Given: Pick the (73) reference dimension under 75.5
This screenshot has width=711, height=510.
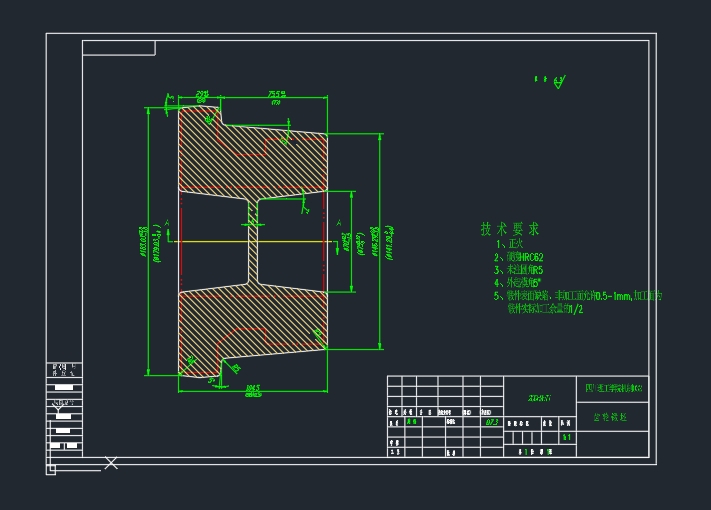Looking at the screenshot, I should click(x=276, y=102).
